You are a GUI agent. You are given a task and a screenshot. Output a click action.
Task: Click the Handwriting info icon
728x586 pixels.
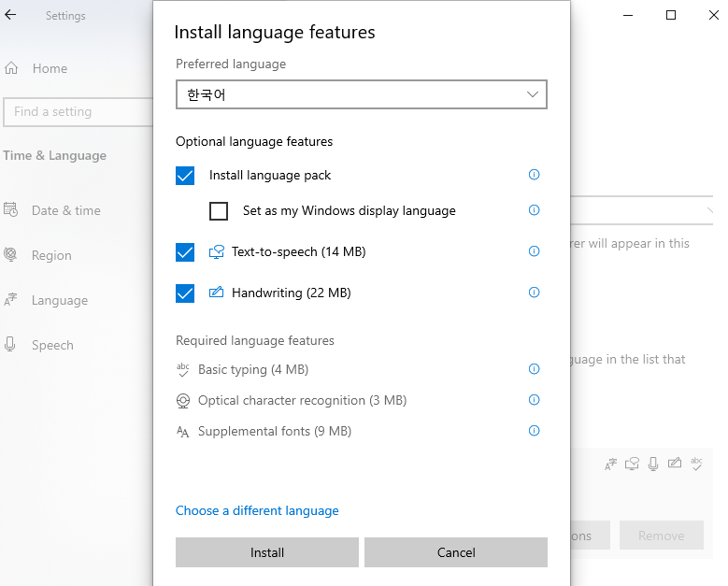point(534,293)
